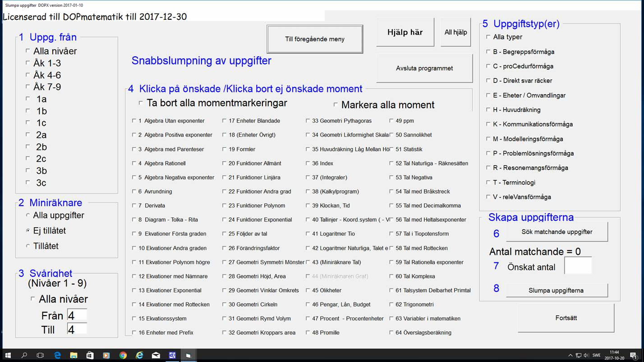
Task: Click the 'Slumpa uppgifterna' button
Action: pyautogui.click(x=557, y=290)
